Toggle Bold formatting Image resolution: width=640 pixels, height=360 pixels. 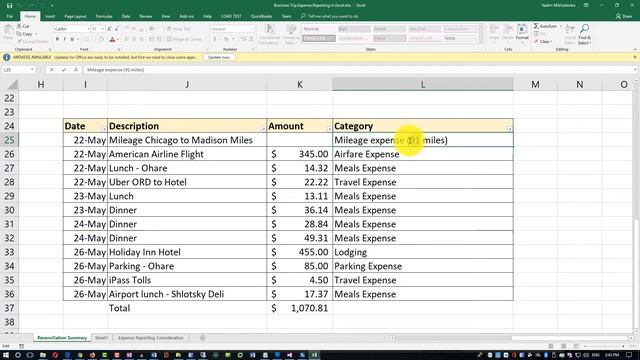57,39
